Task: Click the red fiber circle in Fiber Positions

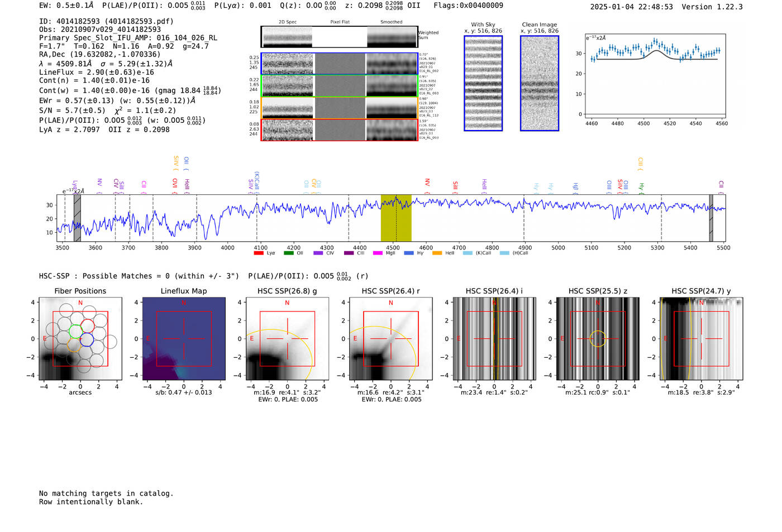Action: [87, 325]
